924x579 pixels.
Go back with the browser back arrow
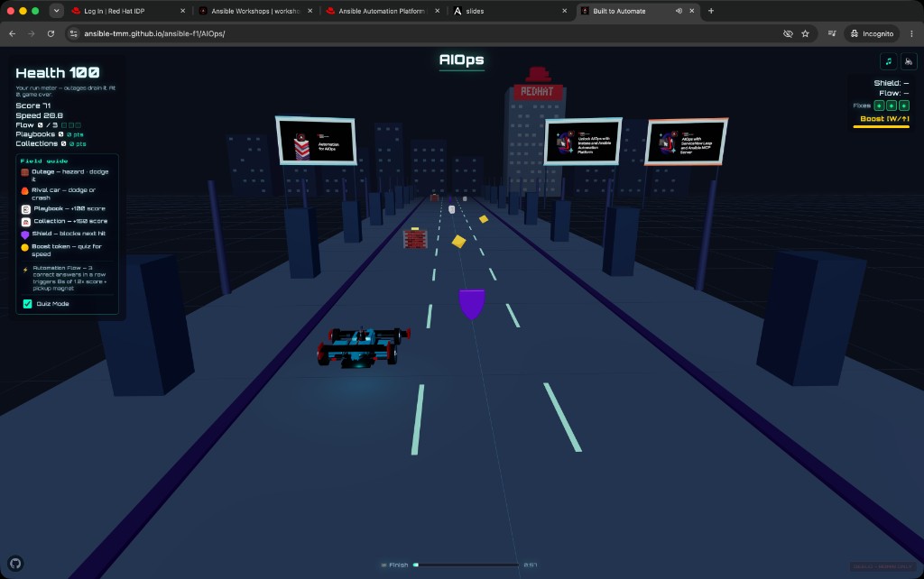pos(13,33)
